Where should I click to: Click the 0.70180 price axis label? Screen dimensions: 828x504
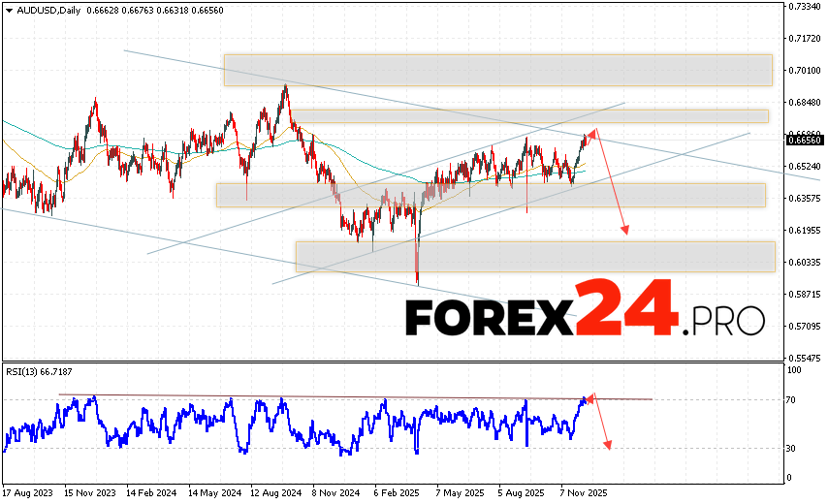point(804,71)
